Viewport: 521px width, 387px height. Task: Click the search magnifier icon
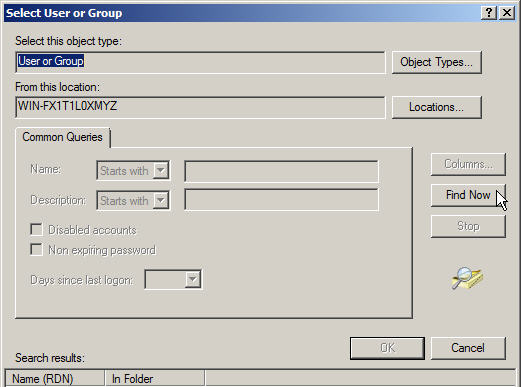click(467, 278)
